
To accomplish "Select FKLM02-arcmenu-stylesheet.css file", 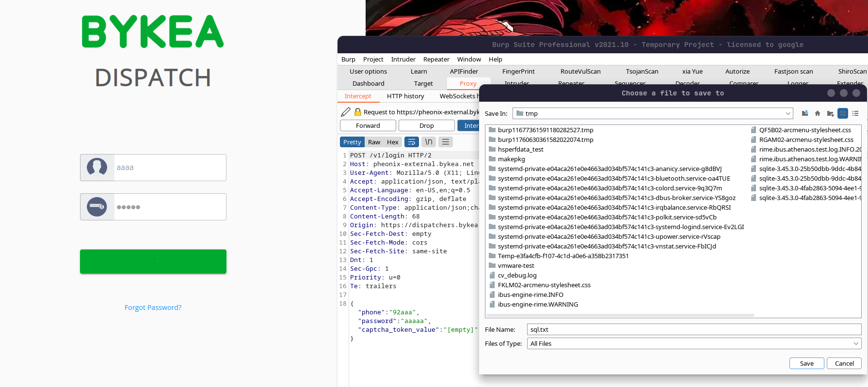I will (539, 285).
